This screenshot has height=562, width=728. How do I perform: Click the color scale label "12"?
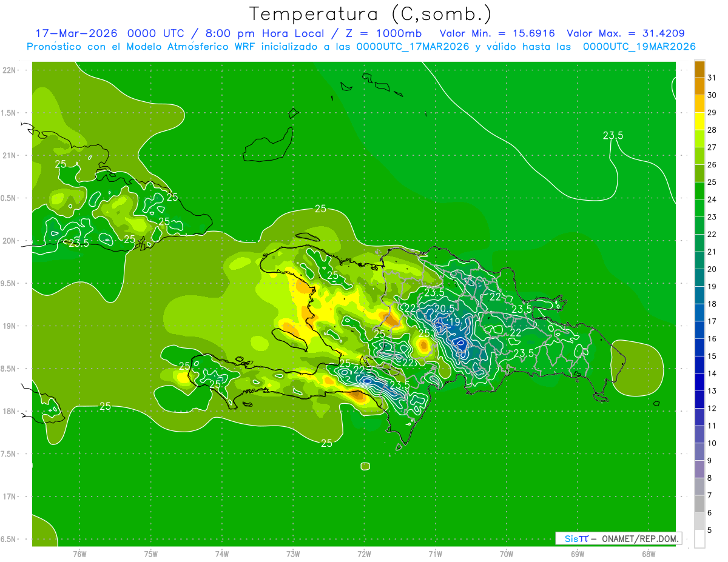(x=712, y=409)
